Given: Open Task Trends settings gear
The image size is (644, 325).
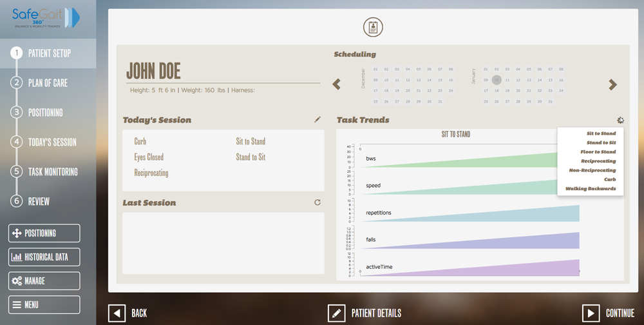Looking at the screenshot, I should [620, 120].
